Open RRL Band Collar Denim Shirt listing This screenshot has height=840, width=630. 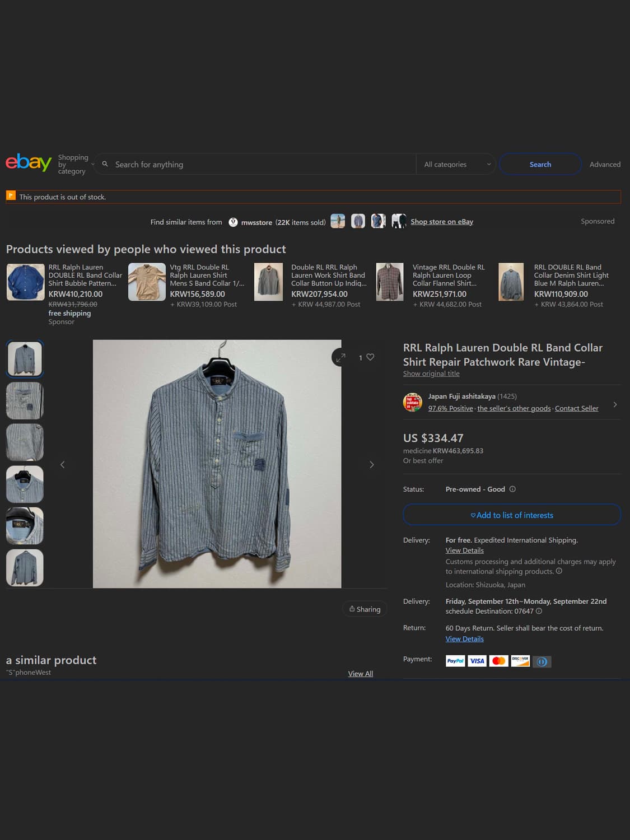pyautogui.click(x=571, y=275)
